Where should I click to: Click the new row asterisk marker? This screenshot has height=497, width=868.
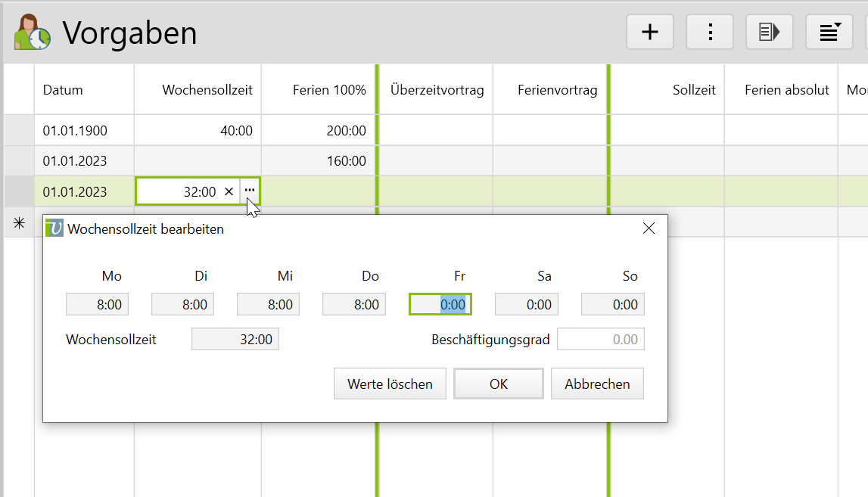[x=19, y=222]
